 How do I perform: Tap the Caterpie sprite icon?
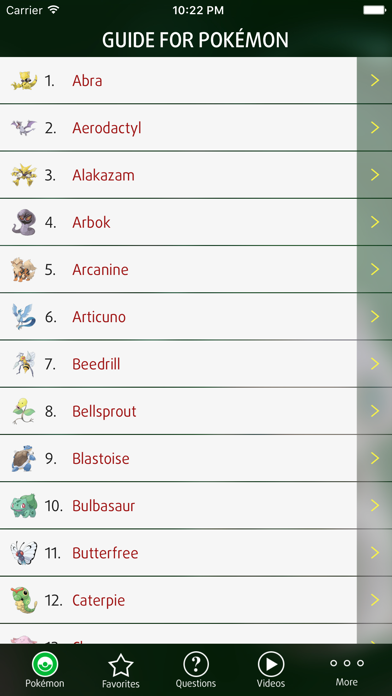(x=24, y=600)
